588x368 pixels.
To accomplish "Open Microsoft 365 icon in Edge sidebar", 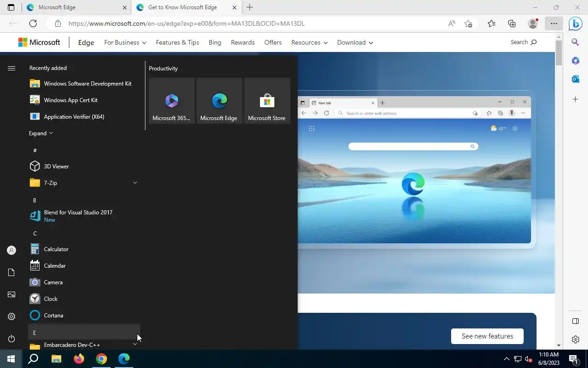I will (575, 61).
